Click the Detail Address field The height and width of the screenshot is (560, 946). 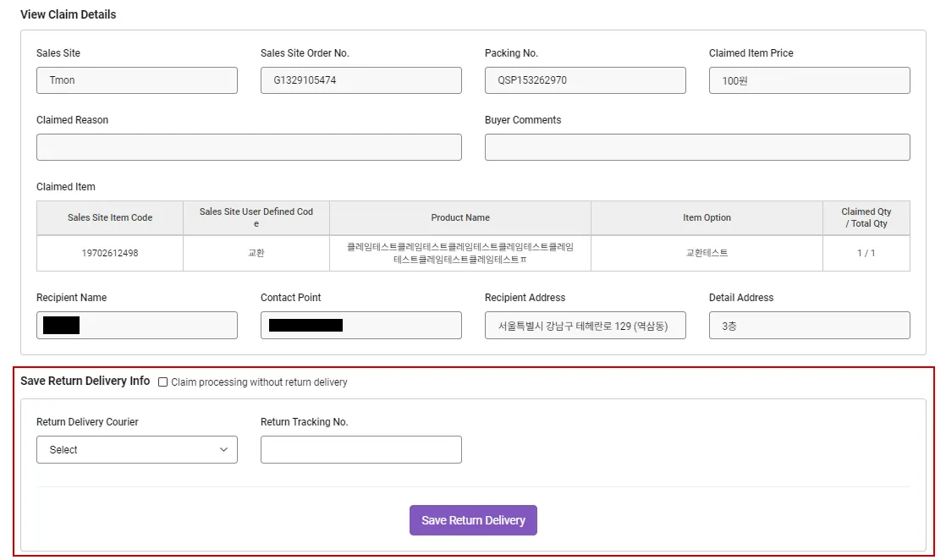(x=809, y=326)
